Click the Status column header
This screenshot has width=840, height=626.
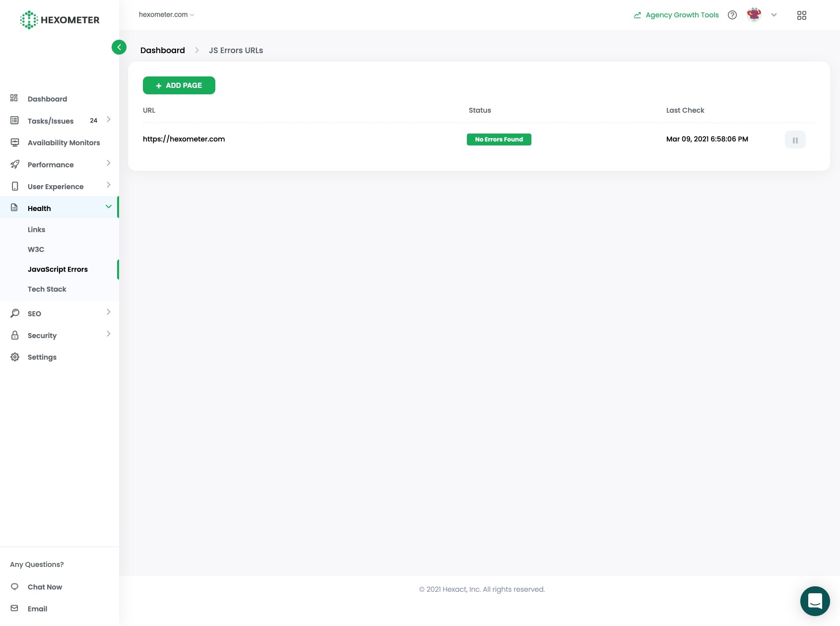click(x=480, y=110)
